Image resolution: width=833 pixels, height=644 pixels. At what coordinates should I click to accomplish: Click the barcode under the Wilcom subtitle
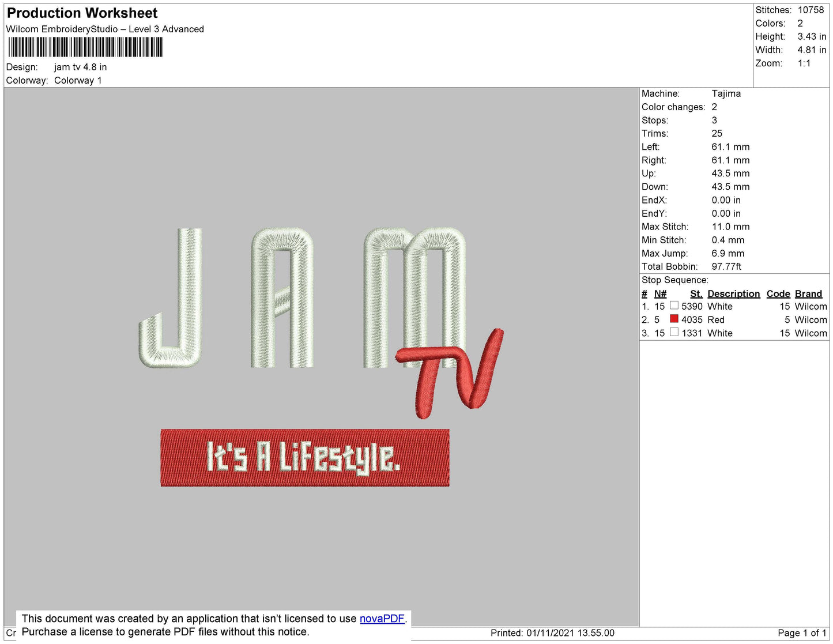(86, 47)
